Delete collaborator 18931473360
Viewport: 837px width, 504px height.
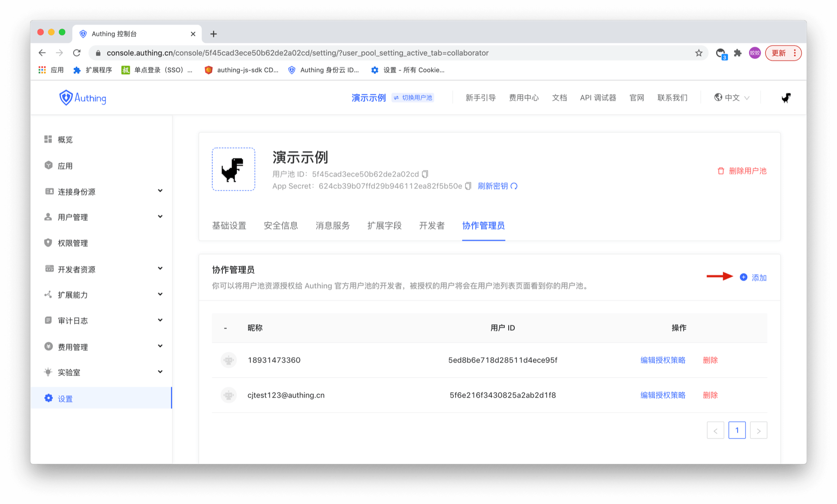click(710, 360)
